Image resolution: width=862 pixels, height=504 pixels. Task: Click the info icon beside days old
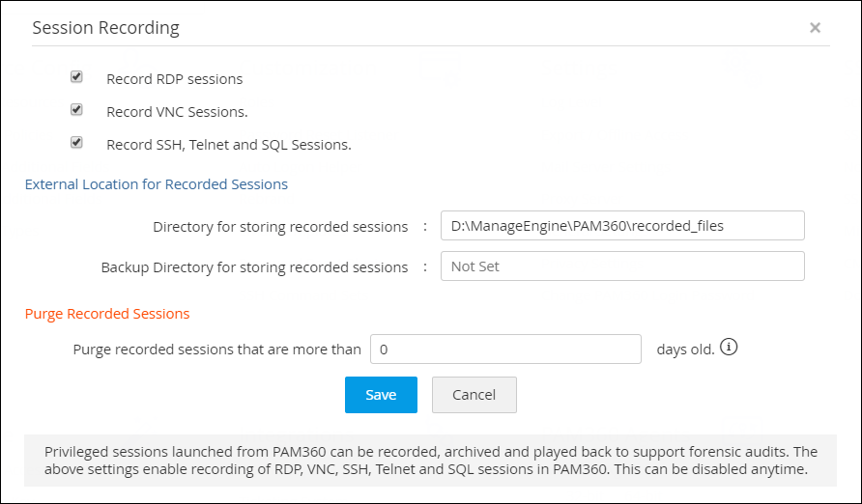[729, 348]
